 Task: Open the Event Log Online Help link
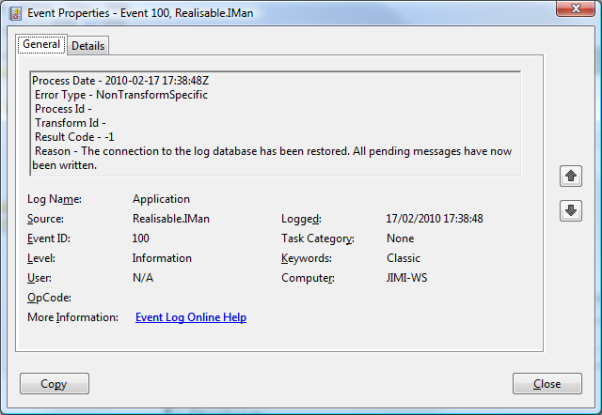190,318
